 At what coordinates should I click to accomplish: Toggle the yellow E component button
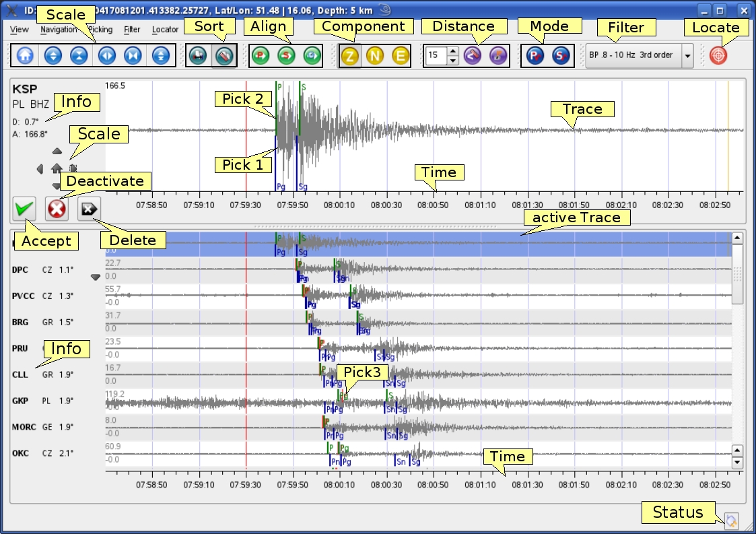point(401,55)
